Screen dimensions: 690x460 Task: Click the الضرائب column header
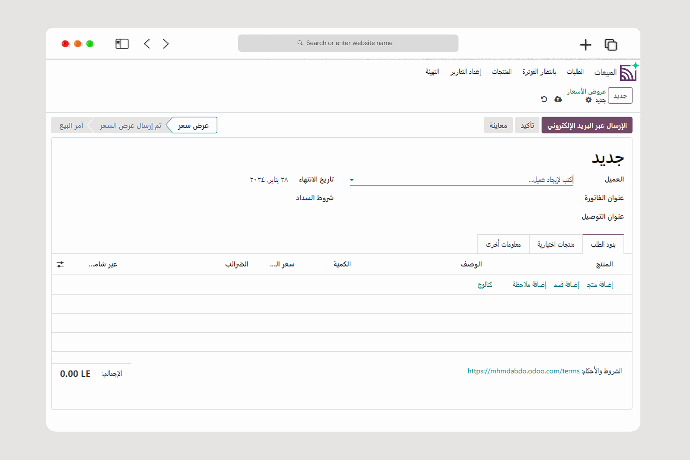(x=237, y=264)
